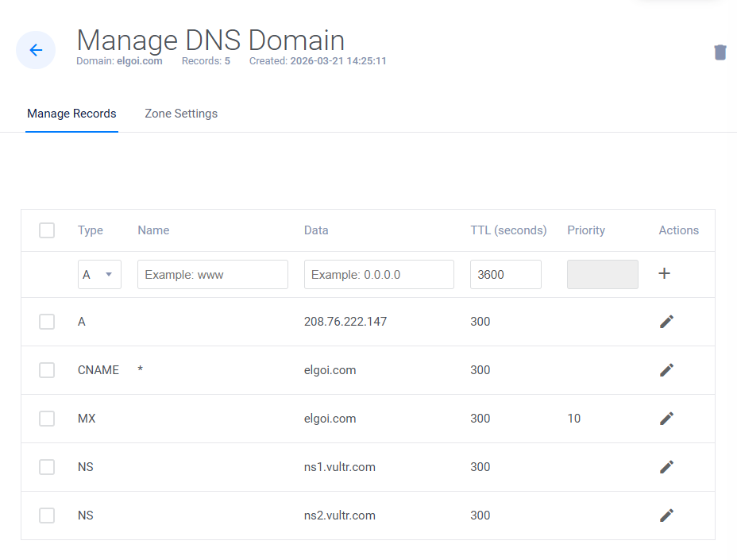Switch to Zone Settings tab
Viewport: 737px width, 560px height.
click(181, 114)
